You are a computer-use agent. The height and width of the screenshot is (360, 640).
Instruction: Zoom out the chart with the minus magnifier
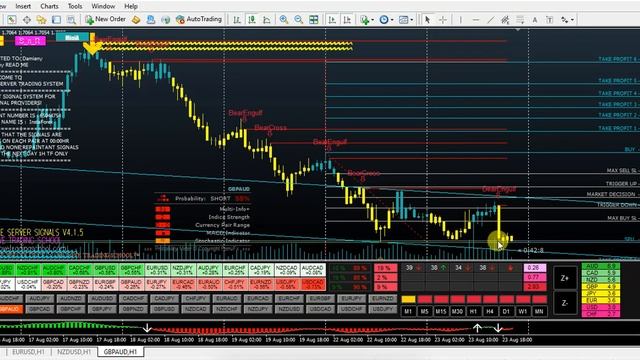(x=298, y=20)
